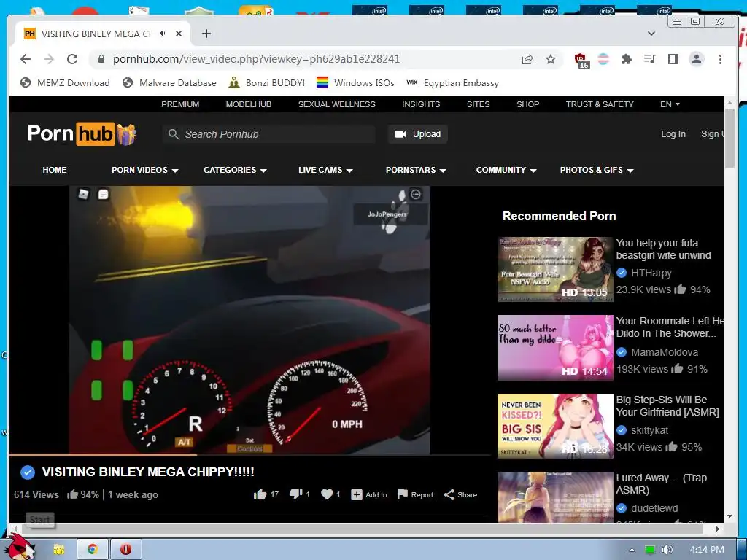Like the video with thumbs up 17
This screenshot has height=560, width=747.
tap(266, 494)
